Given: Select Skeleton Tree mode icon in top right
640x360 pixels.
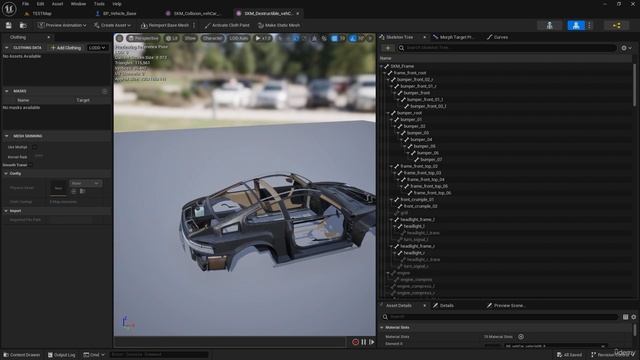Looking at the screenshot, I should (x=549, y=25).
